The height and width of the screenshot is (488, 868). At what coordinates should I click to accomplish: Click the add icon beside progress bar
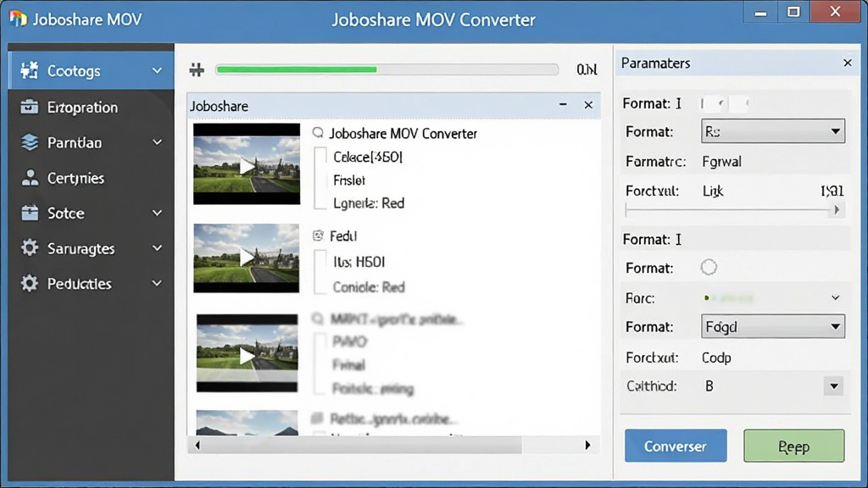[197, 69]
